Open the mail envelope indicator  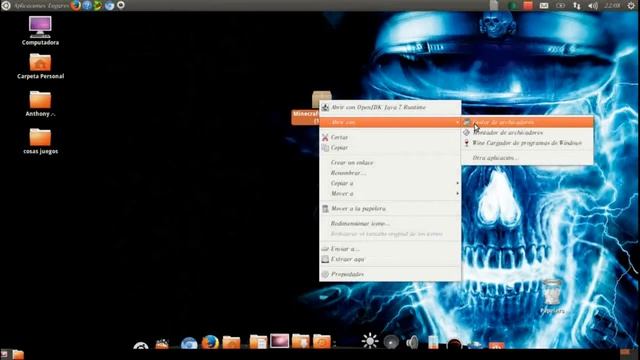[544, 6]
